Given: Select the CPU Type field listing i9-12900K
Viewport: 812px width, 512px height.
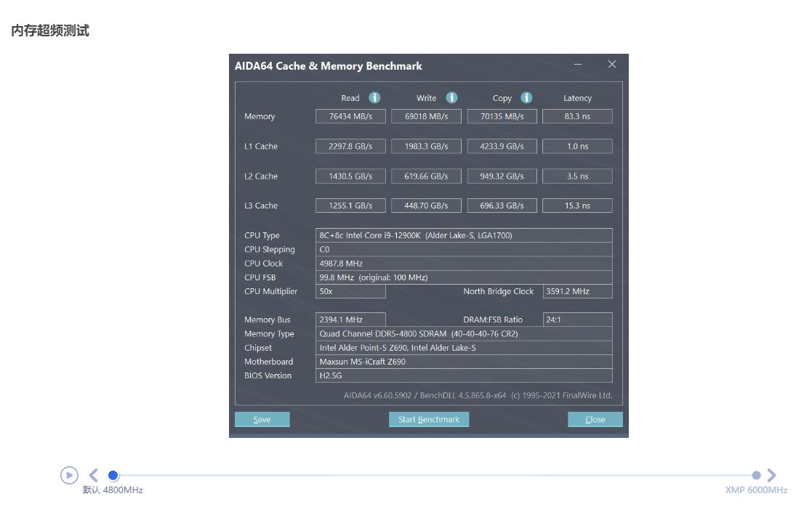Looking at the screenshot, I should pyautogui.click(x=463, y=235).
